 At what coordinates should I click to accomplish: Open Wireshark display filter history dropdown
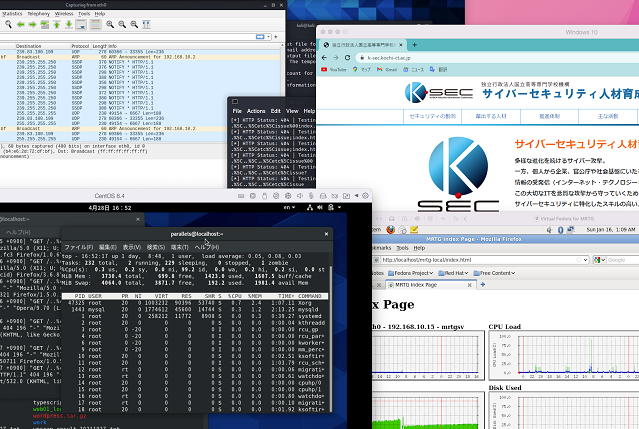click(x=269, y=37)
